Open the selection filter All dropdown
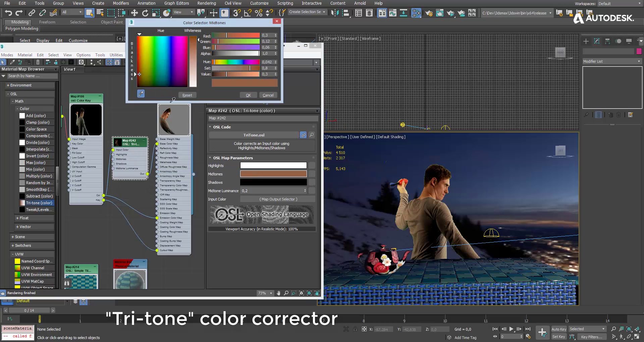Viewport: 644px width, 342px height. point(72,12)
